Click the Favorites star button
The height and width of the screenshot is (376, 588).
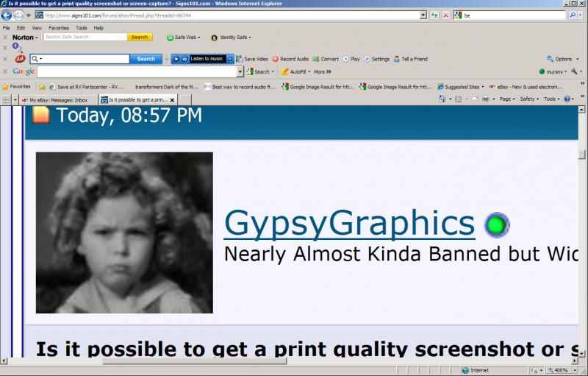[x=16, y=87]
